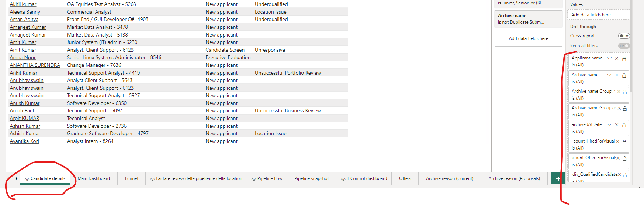Add a new report page

558,178
